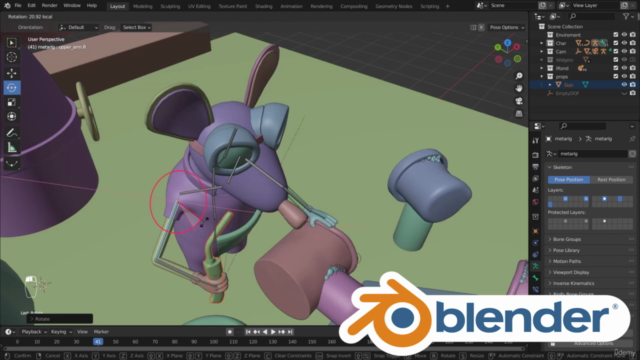
Task: Click the outliner search field
Action: (592, 16)
